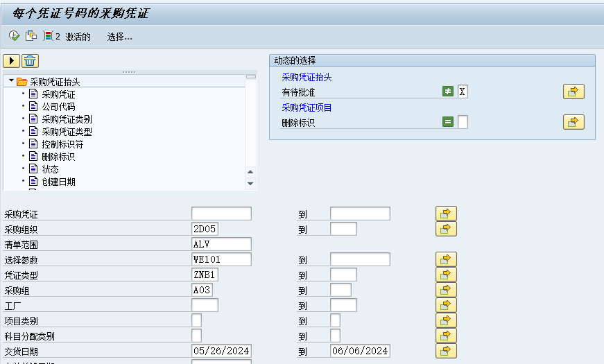604x364 pixels.
Task: Select tree item 控制标识符
Action: [62, 144]
